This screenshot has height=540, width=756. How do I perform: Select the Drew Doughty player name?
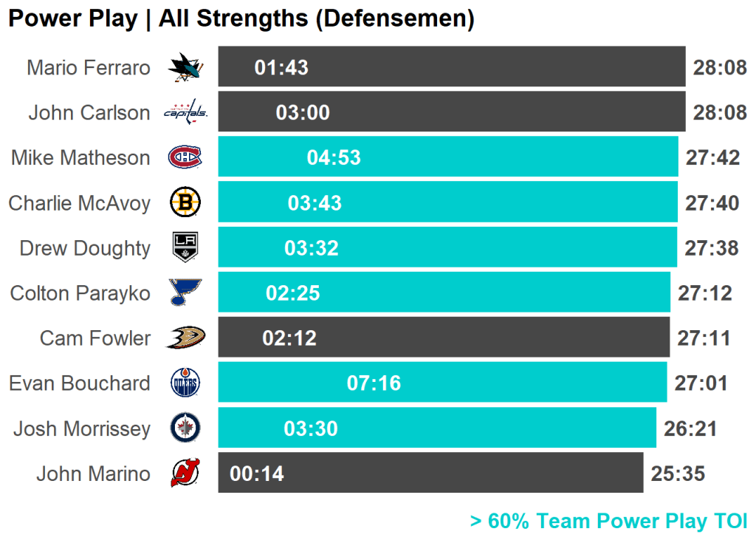coord(85,248)
